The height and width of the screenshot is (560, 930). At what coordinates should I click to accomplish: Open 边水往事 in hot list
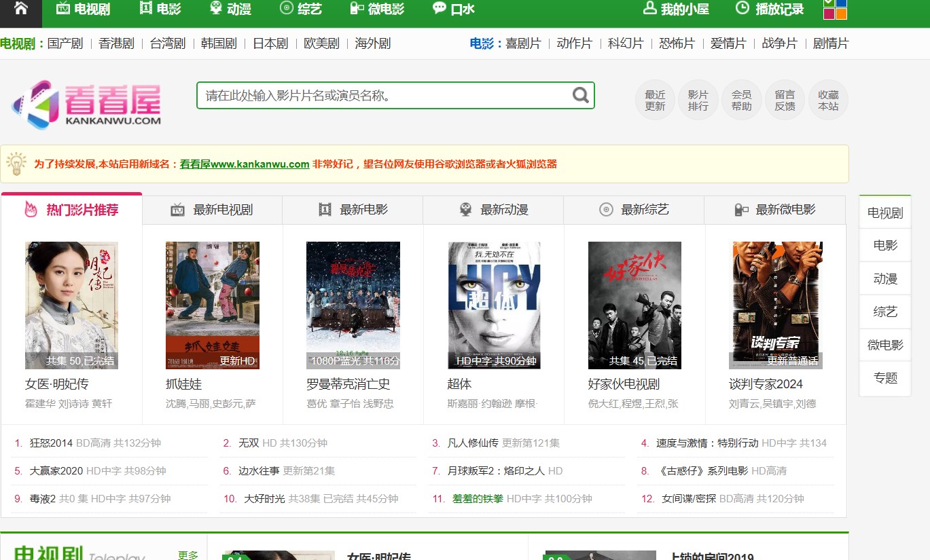point(259,471)
